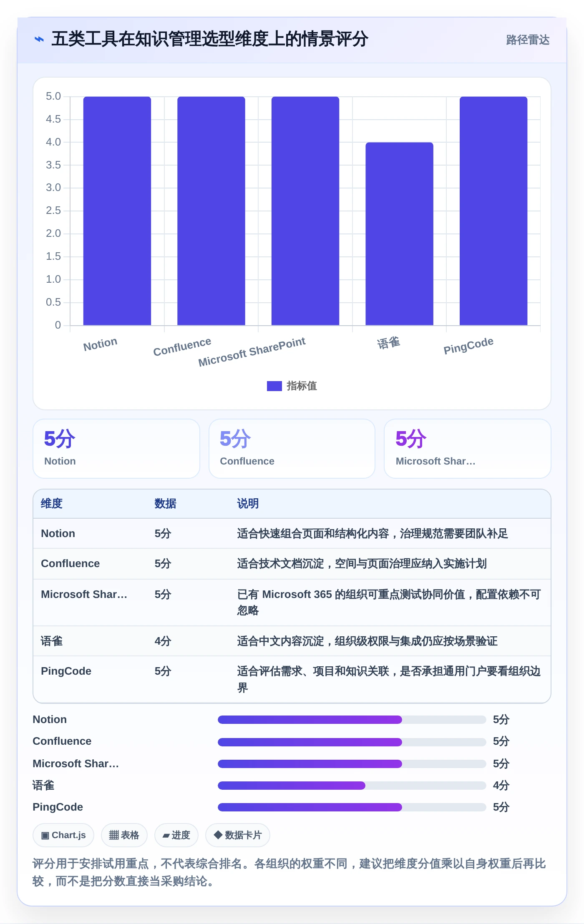584x924 pixels.
Task: Toggle the 指标值 legend color swatch
Action: tap(274, 386)
